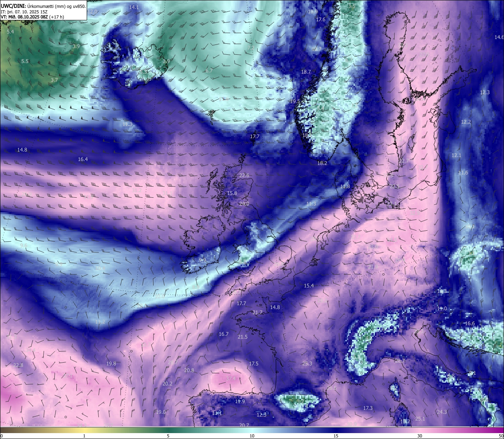Click the legend tick label 5

tap(168, 436)
